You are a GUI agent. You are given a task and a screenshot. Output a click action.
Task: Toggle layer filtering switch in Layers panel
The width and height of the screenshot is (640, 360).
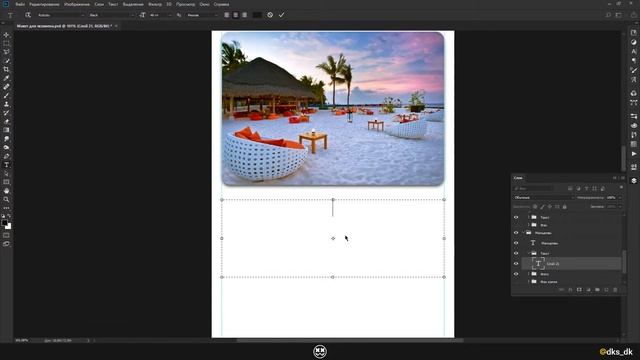click(621, 188)
